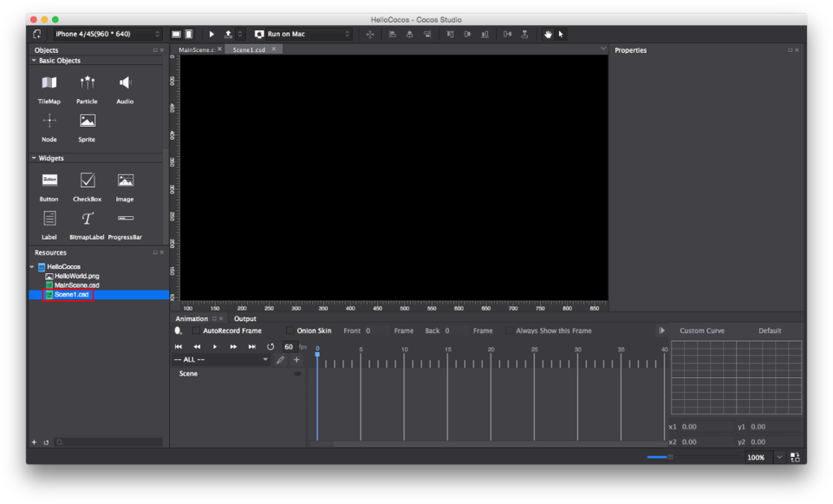Open the iPhone 4/4S resolution dropdown
Viewport: 833px width, 504px height.
point(107,34)
